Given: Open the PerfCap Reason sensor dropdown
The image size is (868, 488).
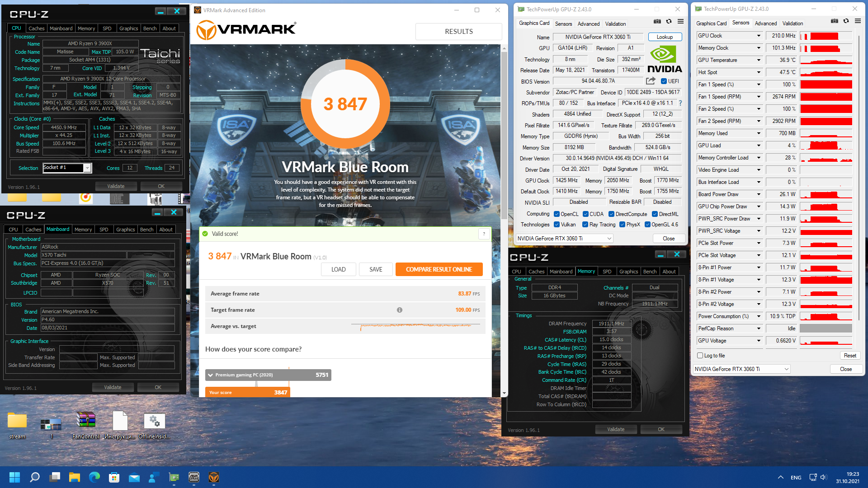Looking at the screenshot, I should point(759,328).
